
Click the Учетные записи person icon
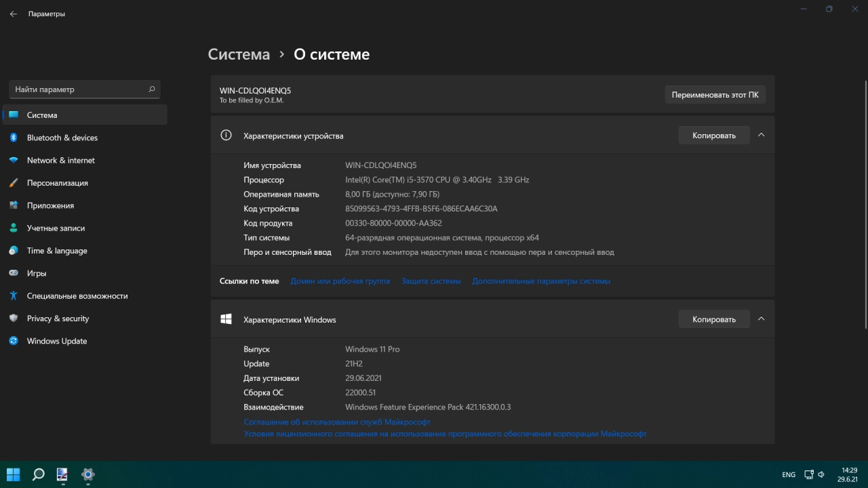(14, 228)
